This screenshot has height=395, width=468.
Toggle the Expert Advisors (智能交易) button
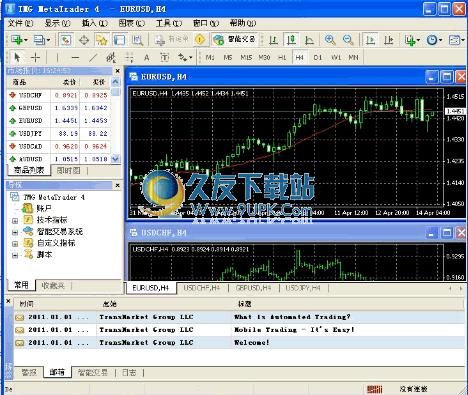pos(235,40)
